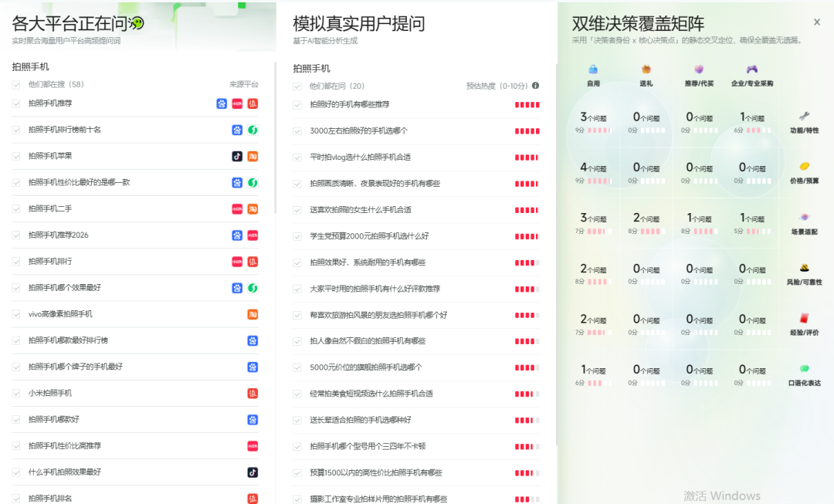Toggle checkbox for 拍照手机苹果
Image resolution: width=834 pixels, height=504 pixels.
16,157
